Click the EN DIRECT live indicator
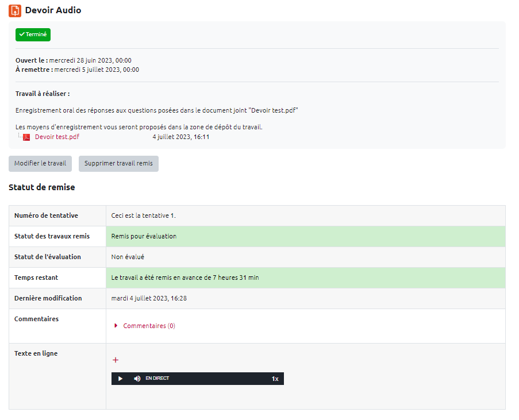This screenshot has height=420, width=519. coord(157,379)
